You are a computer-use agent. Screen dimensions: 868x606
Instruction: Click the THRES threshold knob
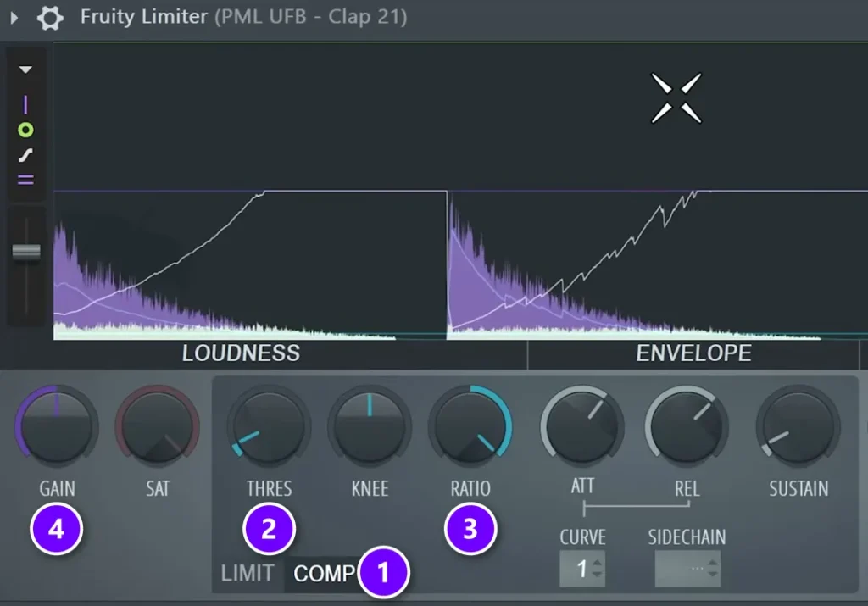[269, 426]
